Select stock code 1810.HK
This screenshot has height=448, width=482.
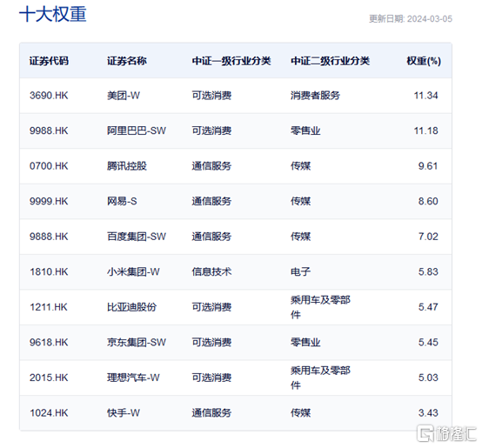pos(49,271)
